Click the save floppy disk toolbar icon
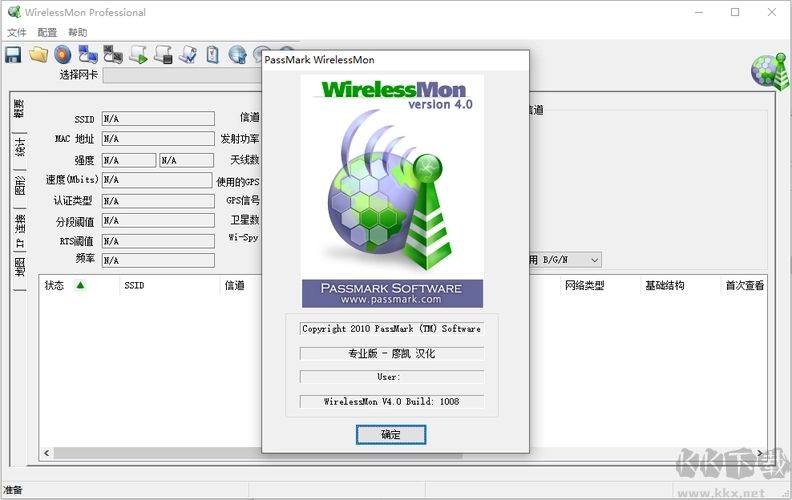 pos(13,55)
